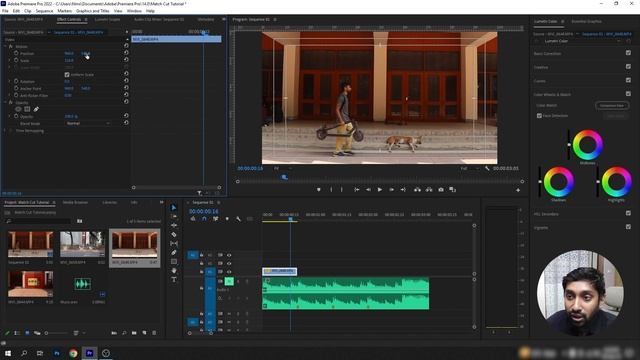This screenshot has height=360, width=640.
Task: Reset the Position parameter
Action: (x=126, y=53)
